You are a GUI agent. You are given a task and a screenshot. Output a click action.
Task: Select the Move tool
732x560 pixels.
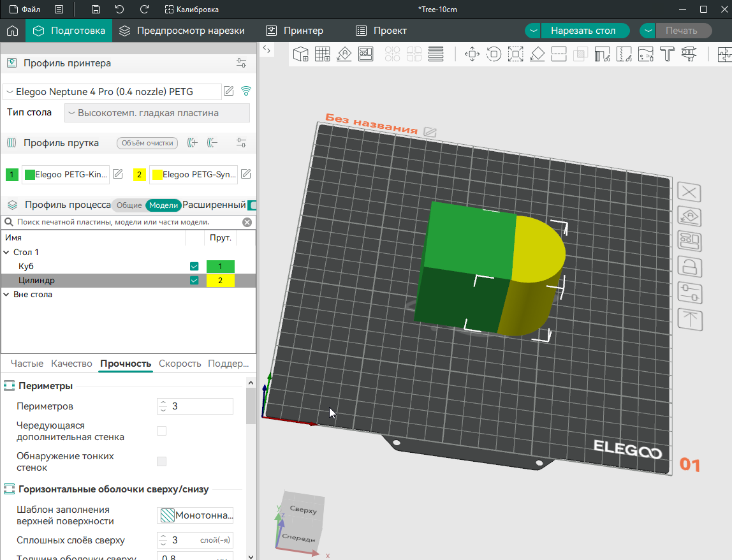pos(472,54)
